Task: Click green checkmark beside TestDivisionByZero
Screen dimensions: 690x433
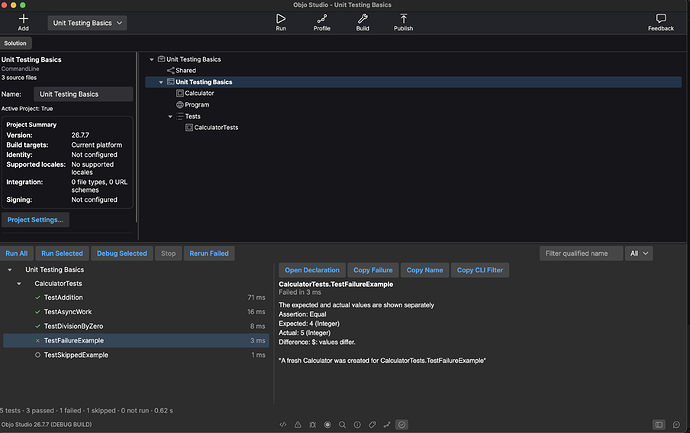Action: tap(38, 327)
